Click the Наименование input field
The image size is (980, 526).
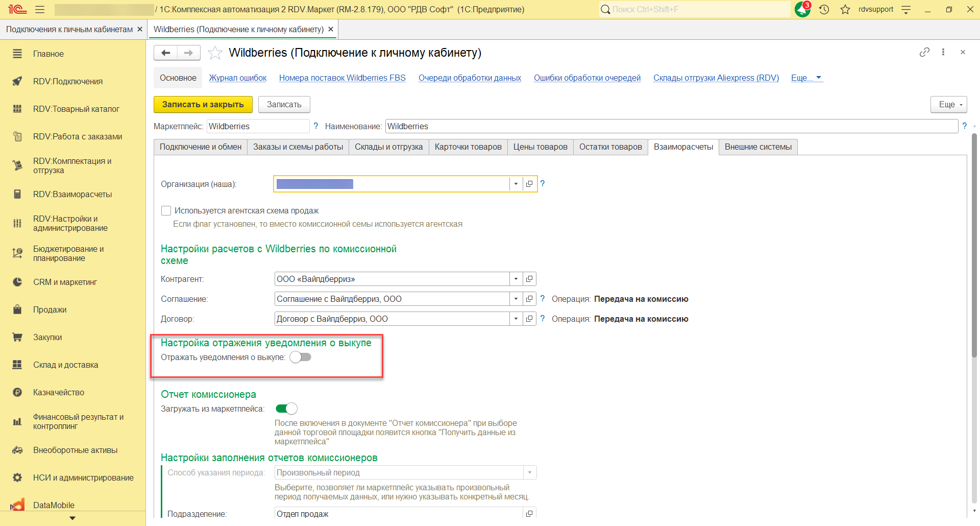pyautogui.click(x=672, y=126)
